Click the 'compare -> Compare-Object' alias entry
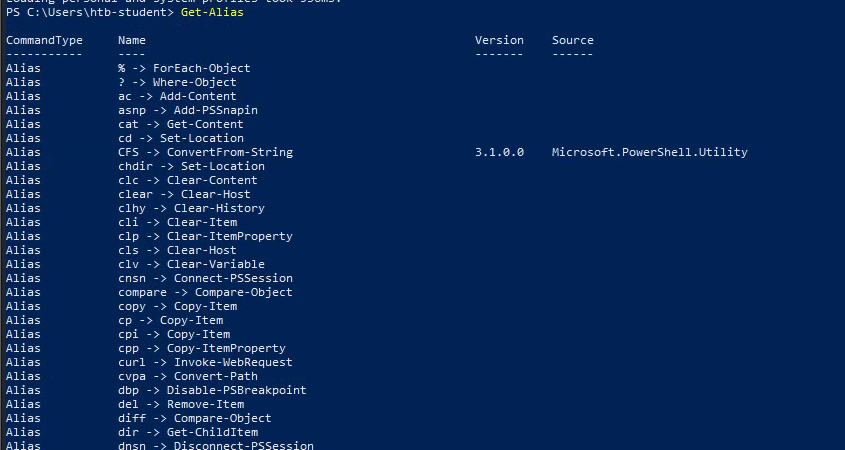 [x=205, y=292]
